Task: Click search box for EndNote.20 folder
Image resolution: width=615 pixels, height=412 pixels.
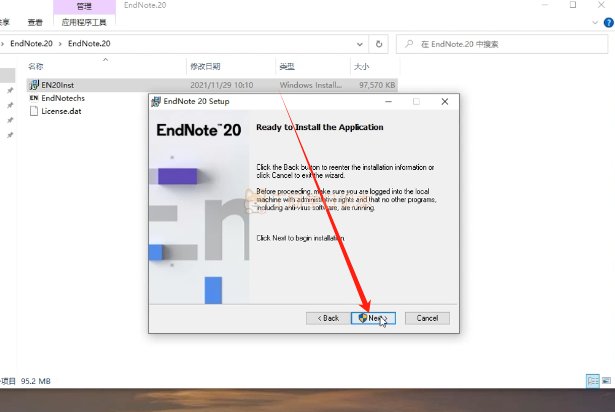Action: tap(502, 44)
